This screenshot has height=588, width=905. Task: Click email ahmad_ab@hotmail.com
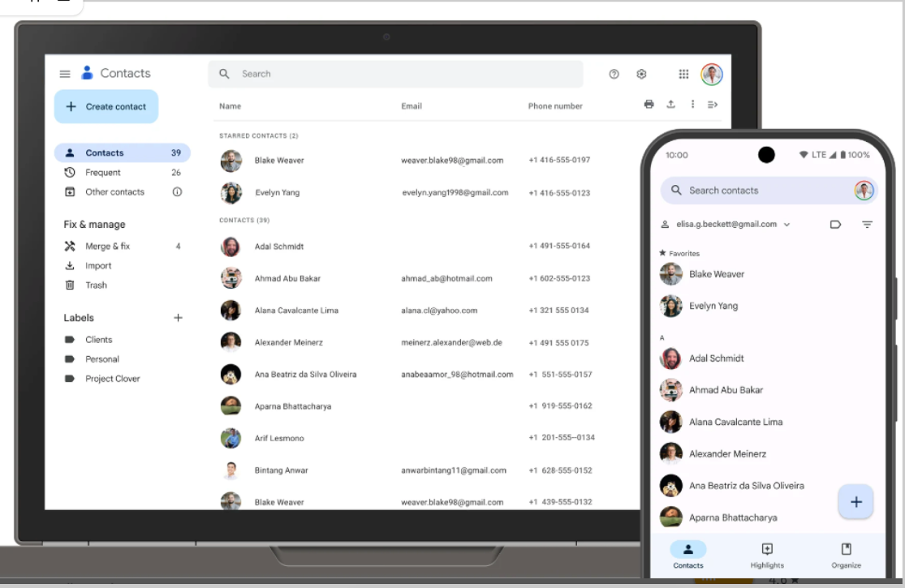pyautogui.click(x=446, y=278)
